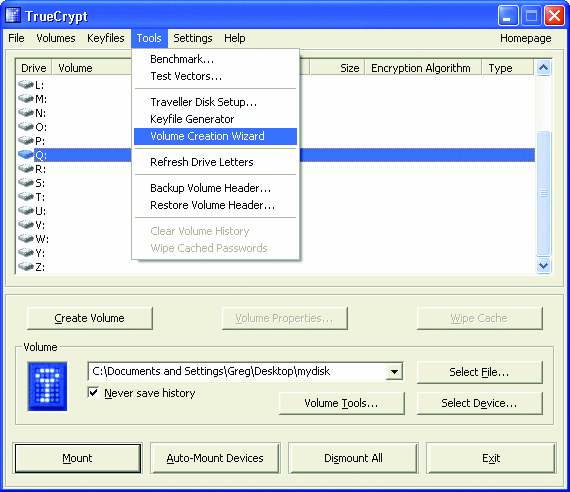Select Refresh Drive Letters menu entry

click(215, 162)
